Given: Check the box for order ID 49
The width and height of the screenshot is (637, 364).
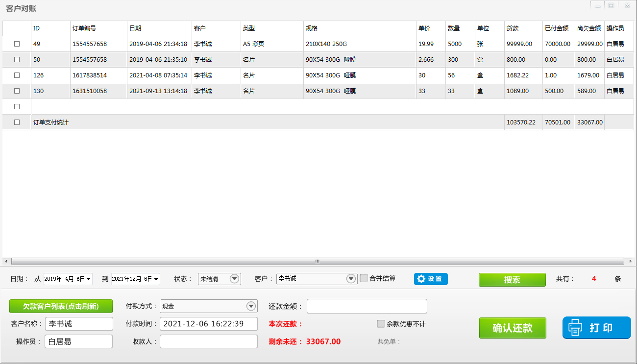Looking at the screenshot, I should coord(17,44).
